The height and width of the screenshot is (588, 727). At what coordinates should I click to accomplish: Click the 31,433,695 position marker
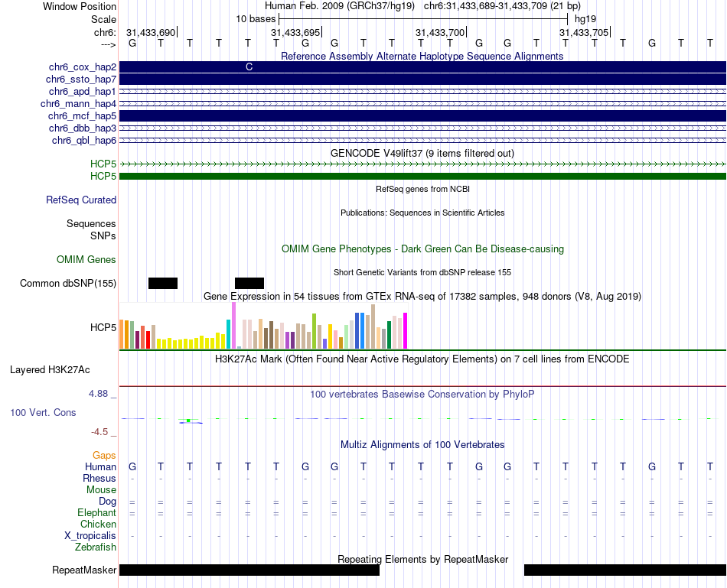[x=296, y=32]
